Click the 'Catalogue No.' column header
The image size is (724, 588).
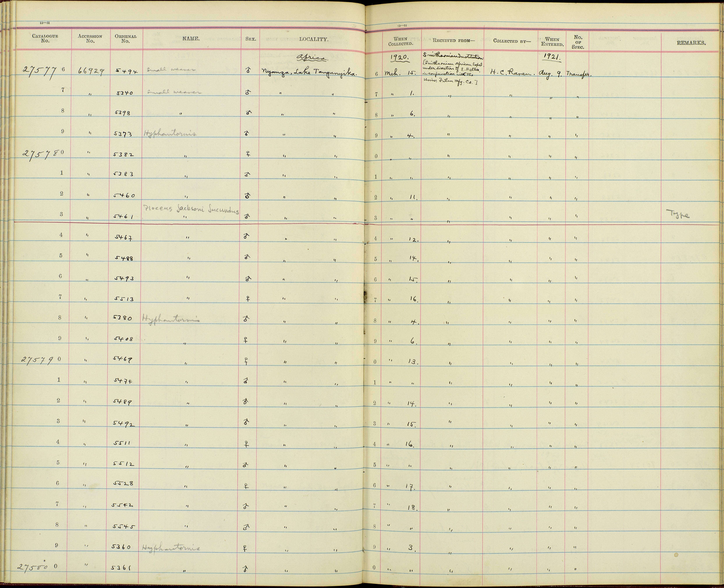(45, 38)
